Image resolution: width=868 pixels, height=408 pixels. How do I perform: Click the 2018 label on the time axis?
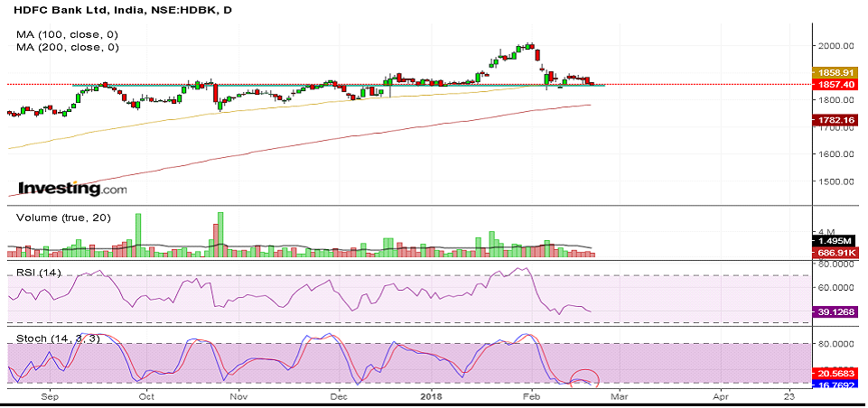tap(430, 396)
